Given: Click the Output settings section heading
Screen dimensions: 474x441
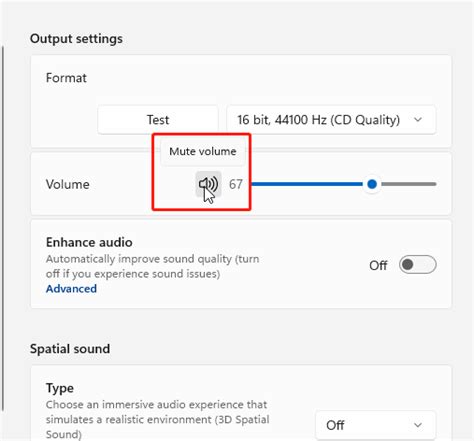Looking at the screenshot, I should pyautogui.click(x=76, y=39).
